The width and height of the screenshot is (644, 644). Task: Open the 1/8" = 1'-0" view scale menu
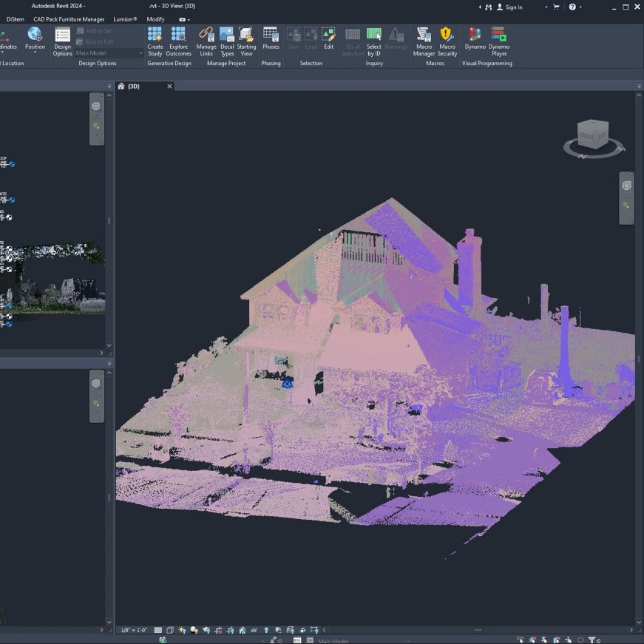coord(134,630)
